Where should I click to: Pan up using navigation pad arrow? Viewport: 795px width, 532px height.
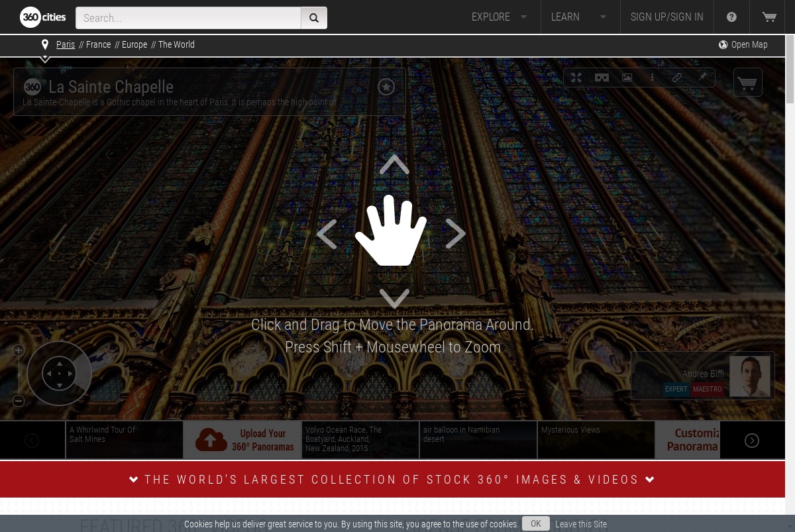pyautogui.click(x=60, y=363)
